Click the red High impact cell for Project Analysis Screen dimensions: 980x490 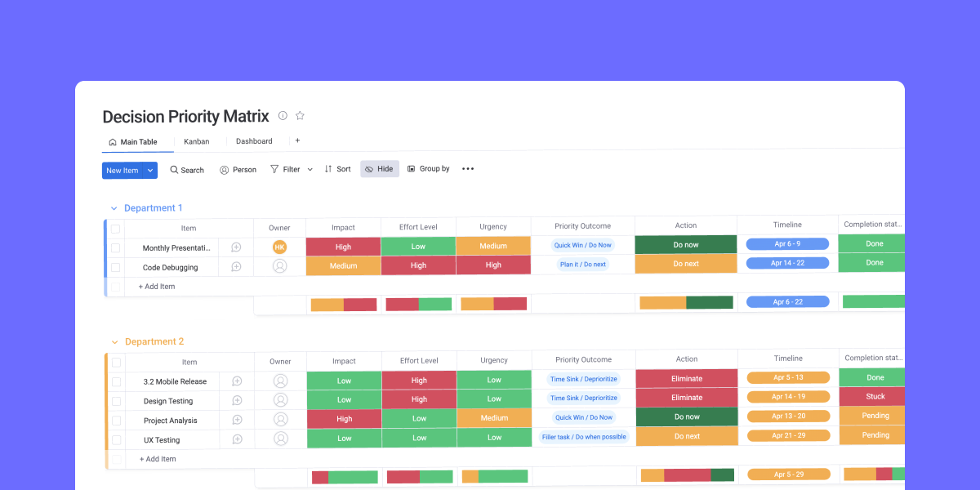click(344, 419)
